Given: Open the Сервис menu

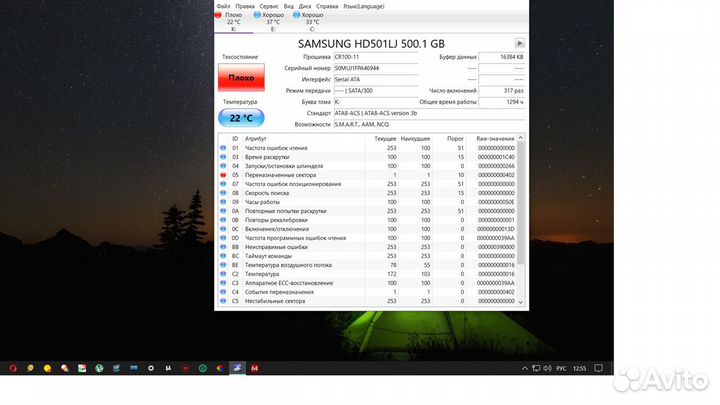Looking at the screenshot, I should pos(269,6).
